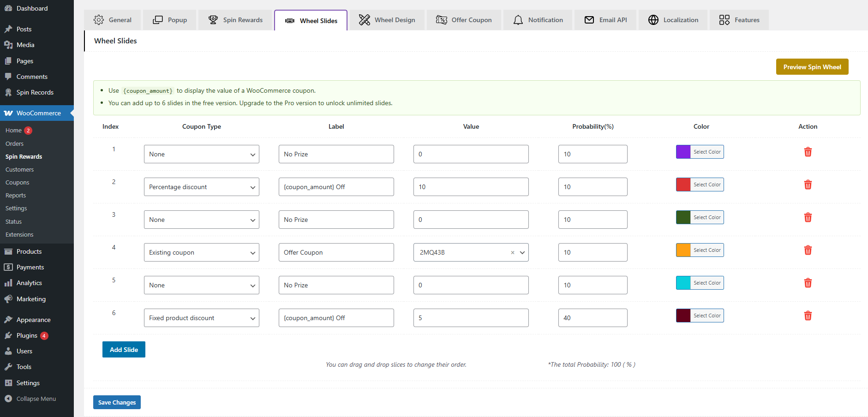
Task: Click Save Changes at the bottom
Action: click(x=117, y=402)
